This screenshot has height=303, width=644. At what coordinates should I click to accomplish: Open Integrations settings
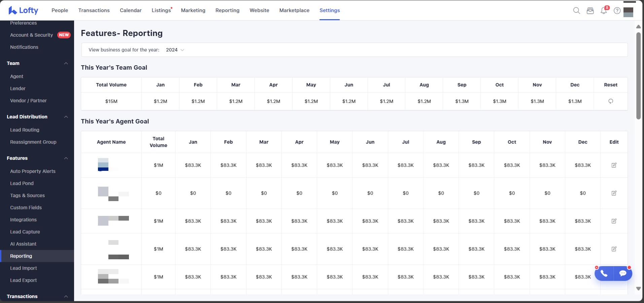click(23, 220)
